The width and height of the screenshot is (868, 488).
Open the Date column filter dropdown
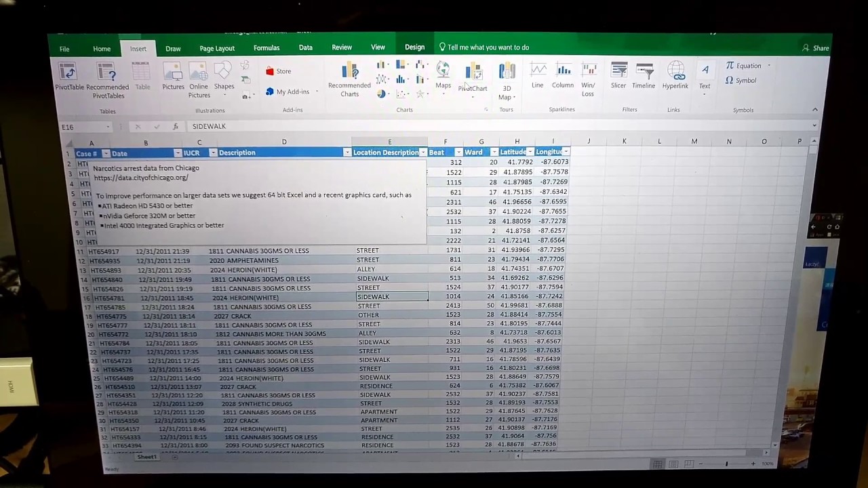[178, 153]
